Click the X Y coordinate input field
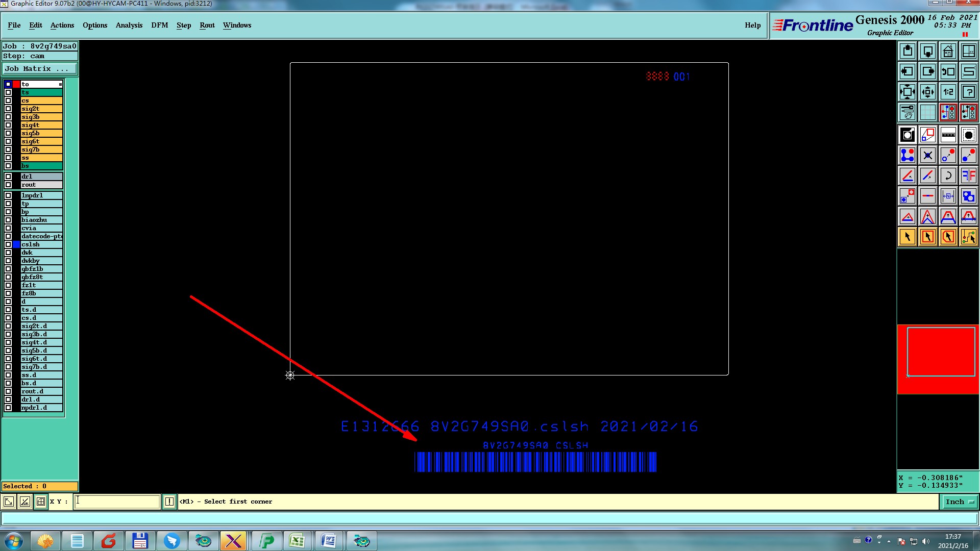 tap(117, 502)
